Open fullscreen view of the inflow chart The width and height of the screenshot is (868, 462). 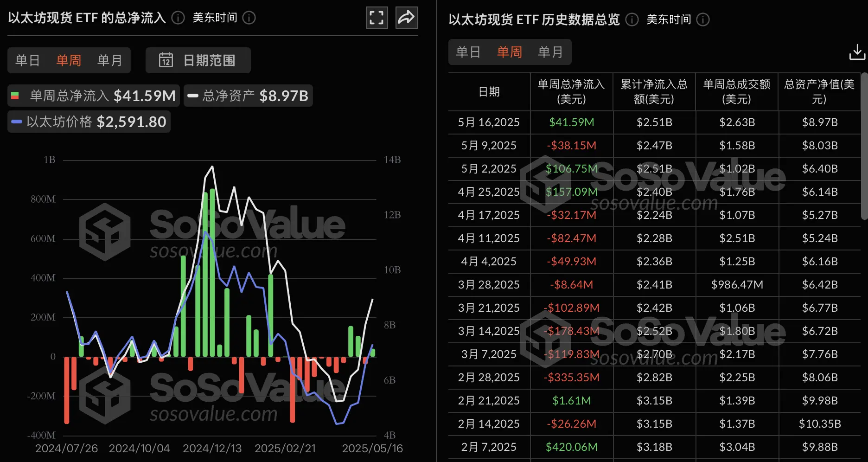377,17
